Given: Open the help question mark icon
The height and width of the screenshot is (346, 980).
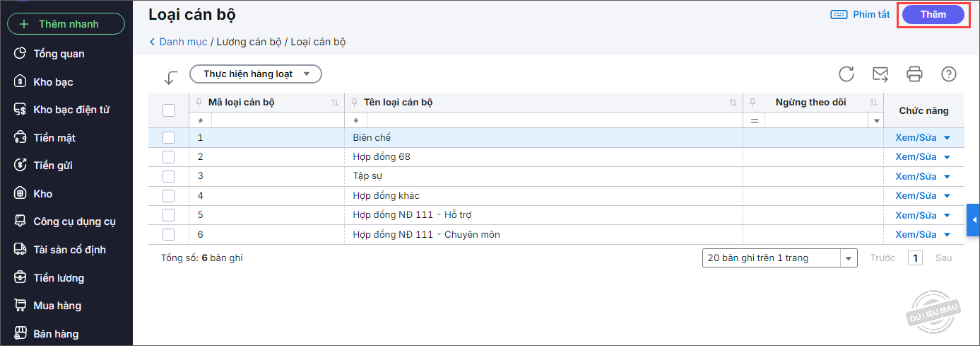Looking at the screenshot, I should pyautogui.click(x=949, y=74).
